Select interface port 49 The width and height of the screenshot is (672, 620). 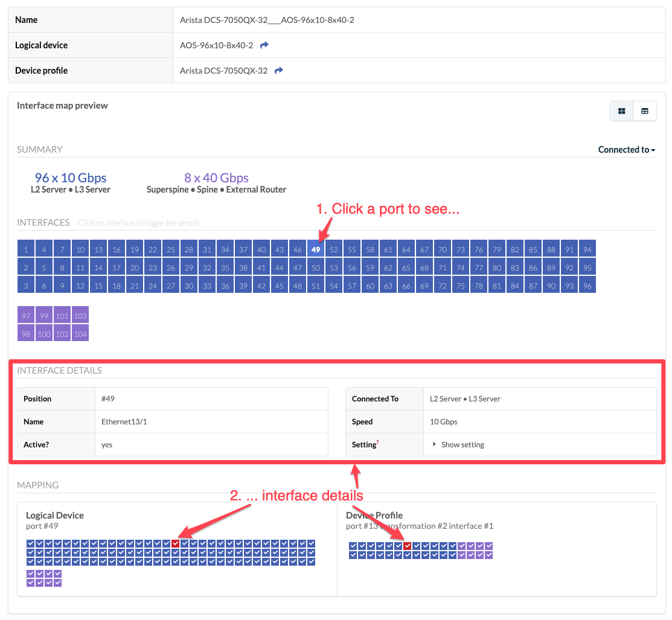316,249
